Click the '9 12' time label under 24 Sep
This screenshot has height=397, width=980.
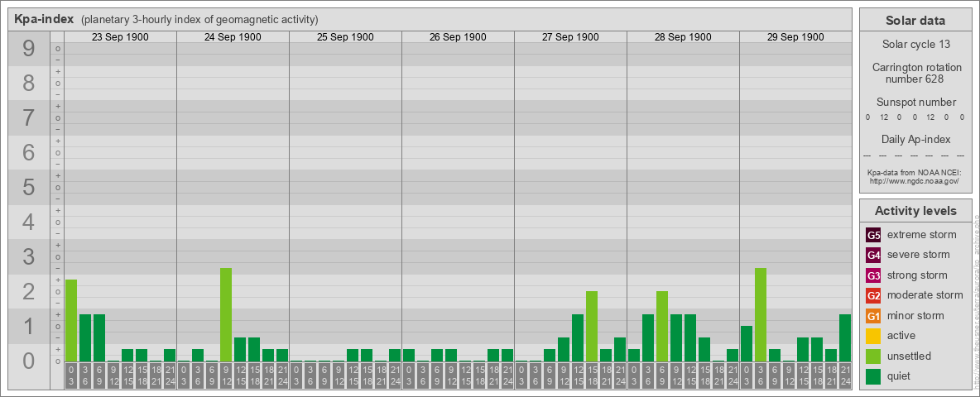pyautogui.click(x=226, y=377)
